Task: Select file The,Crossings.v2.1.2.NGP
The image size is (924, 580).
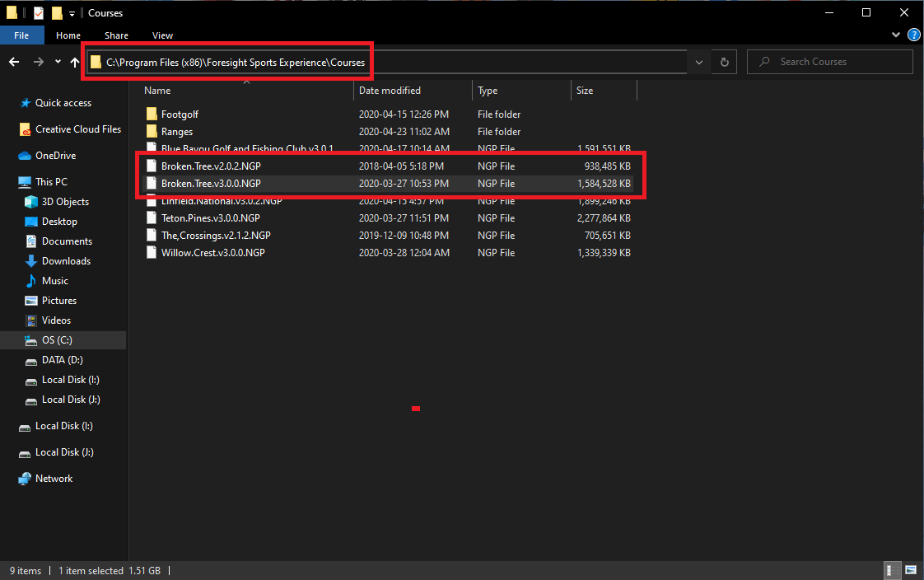Action: tap(216, 235)
